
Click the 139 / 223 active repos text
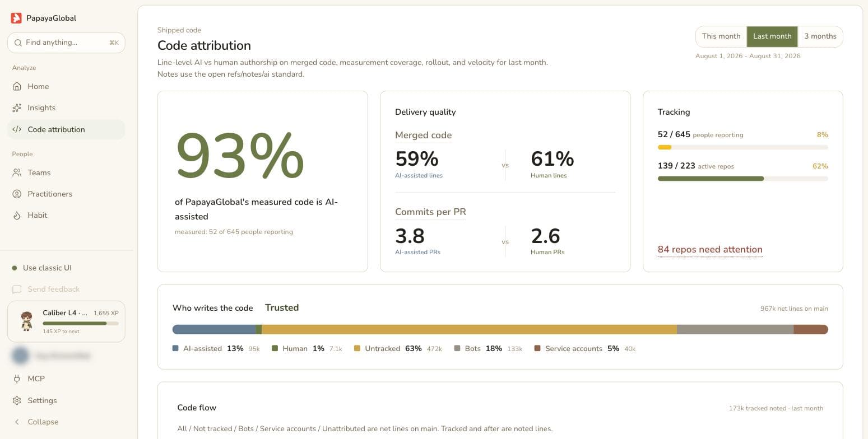(696, 166)
